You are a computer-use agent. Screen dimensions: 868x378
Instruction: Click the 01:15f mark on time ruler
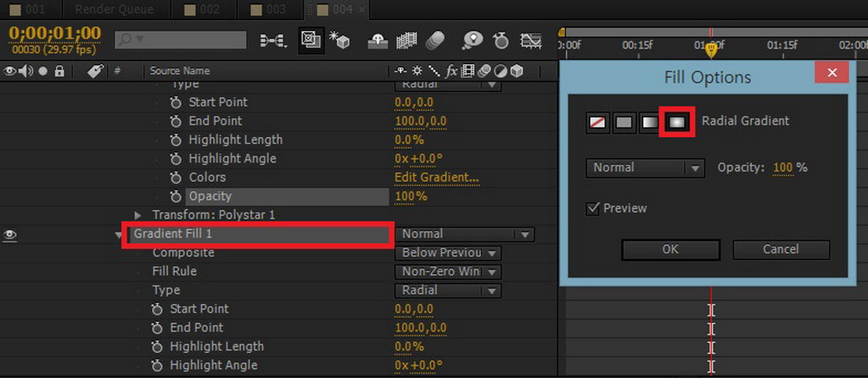783,46
